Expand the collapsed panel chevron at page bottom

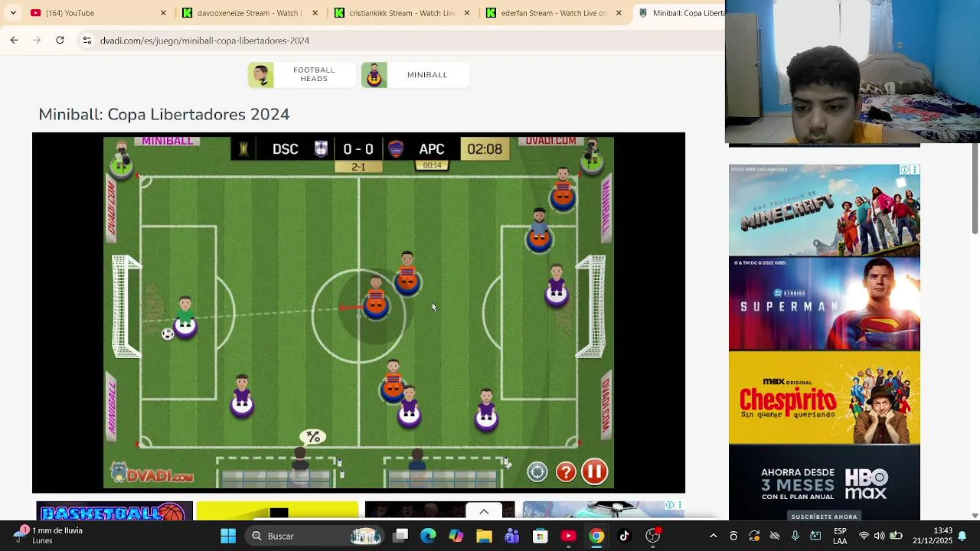click(x=484, y=512)
